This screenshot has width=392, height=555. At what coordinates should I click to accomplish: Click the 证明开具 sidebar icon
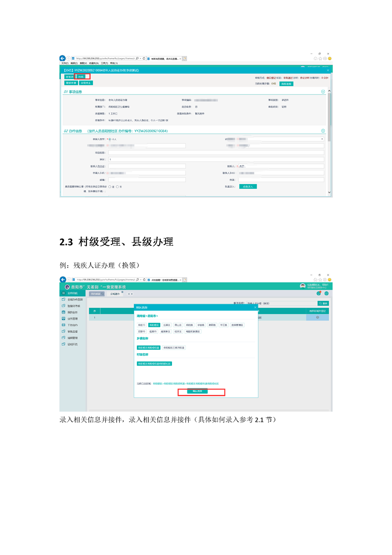pyautogui.click(x=63, y=344)
